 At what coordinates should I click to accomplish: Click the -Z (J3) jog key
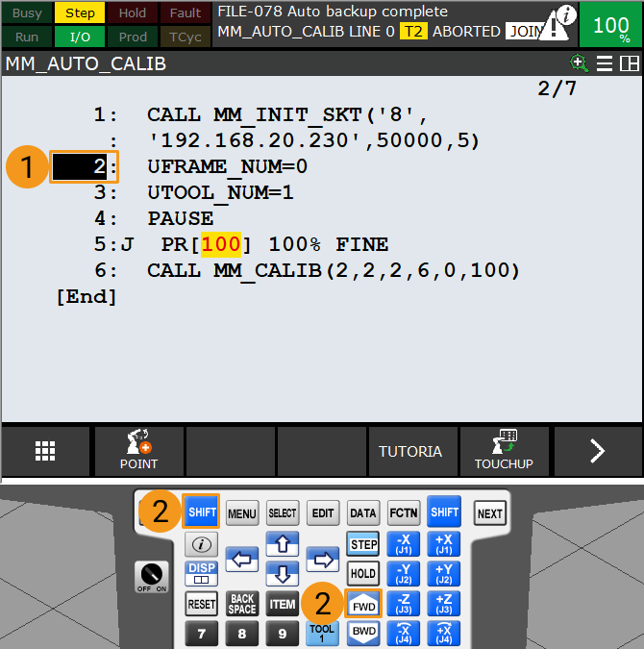point(404,604)
